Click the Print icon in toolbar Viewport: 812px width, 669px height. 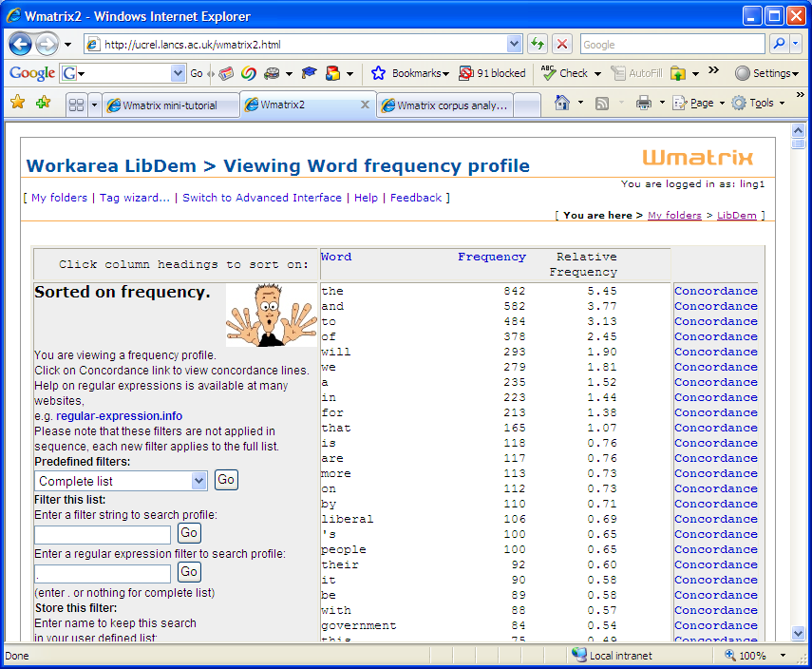click(643, 103)
